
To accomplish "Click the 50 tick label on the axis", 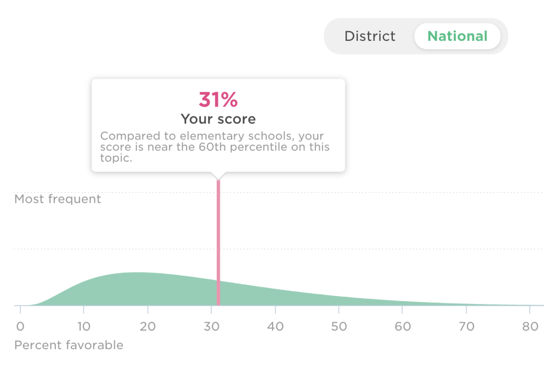I will click(x=339, y=326).
